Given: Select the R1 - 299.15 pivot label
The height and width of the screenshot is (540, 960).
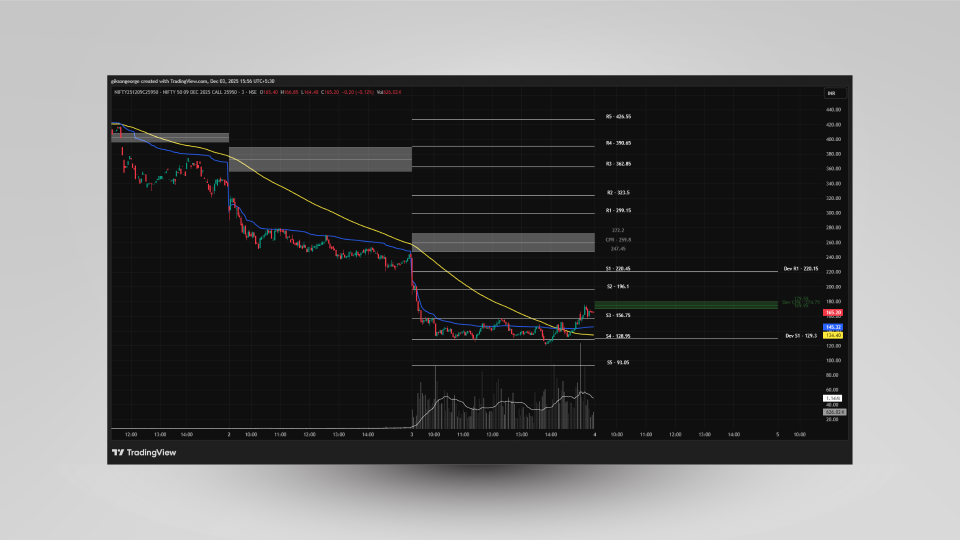Looking at the screenshot, I should pyautogui.click(x=618, y=211).
